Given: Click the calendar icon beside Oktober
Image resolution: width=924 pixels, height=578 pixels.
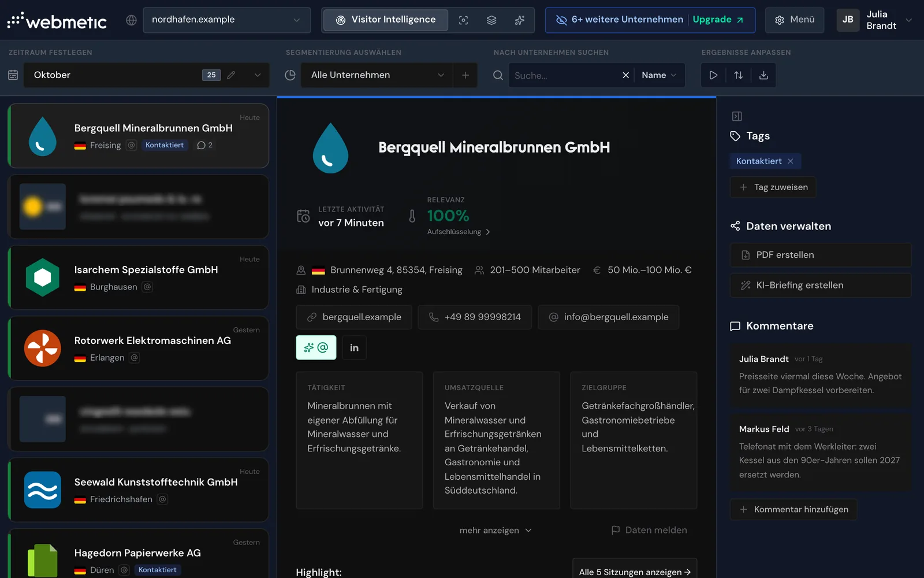Looking at the screenshot, I should coord(13,75).
